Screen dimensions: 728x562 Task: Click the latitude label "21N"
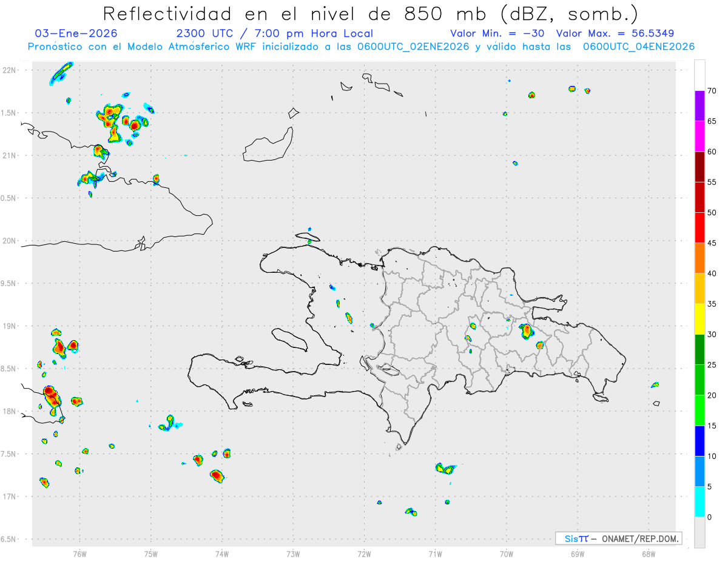[10, 156]
